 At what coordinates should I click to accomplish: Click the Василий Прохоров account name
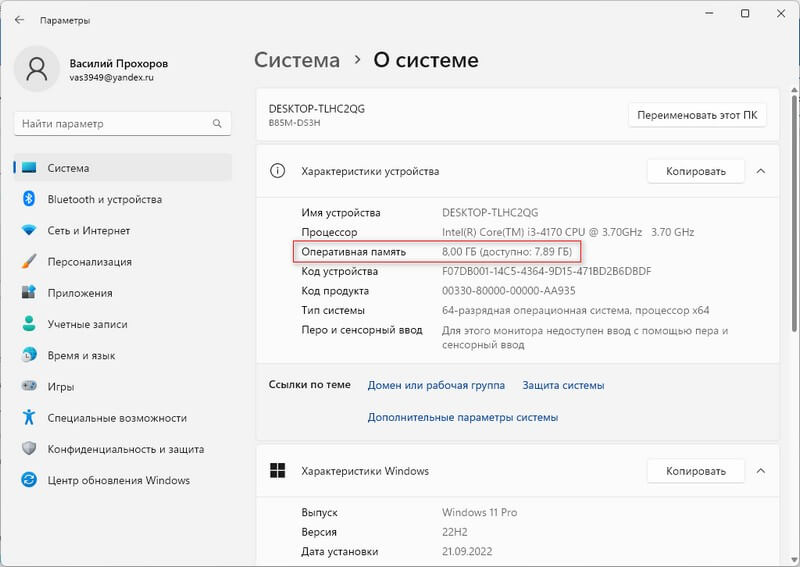click(x=118, y=63)
